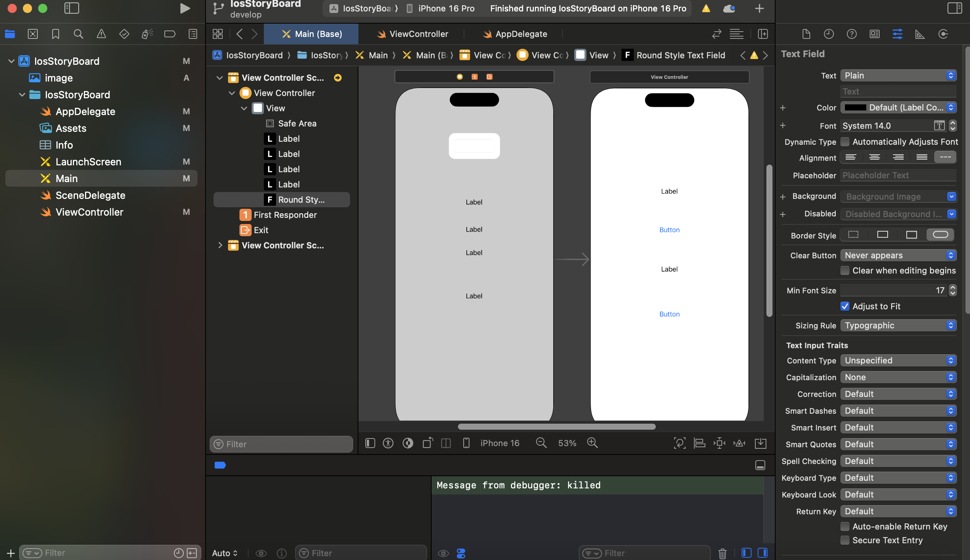Open the iPhone 16 Pro destination selector
This screenshot has height=560, width=970.
[x=441, y=8]
